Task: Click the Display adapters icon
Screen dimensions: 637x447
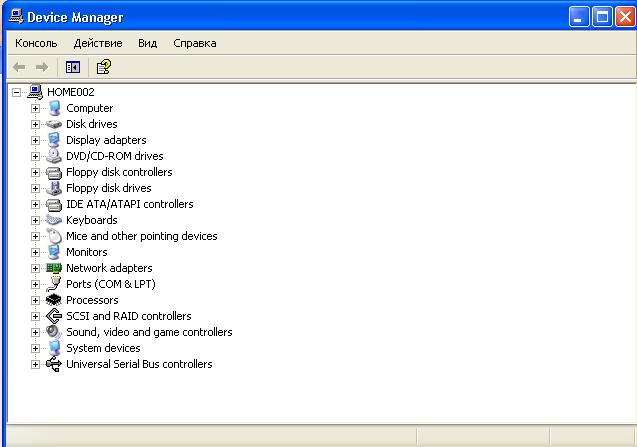Action: click(54, 140)
